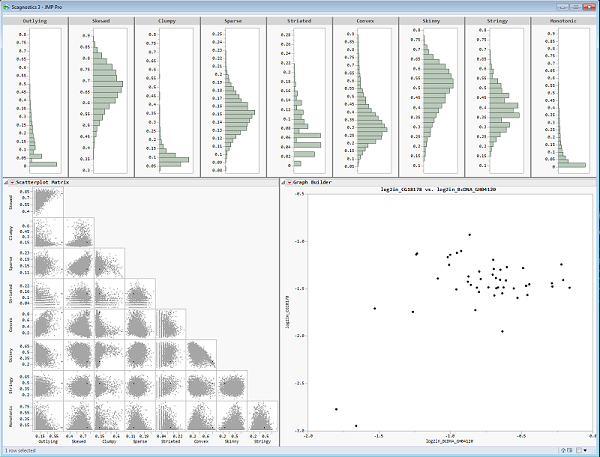Collapse the Graph Builder outline

point(284,182)
